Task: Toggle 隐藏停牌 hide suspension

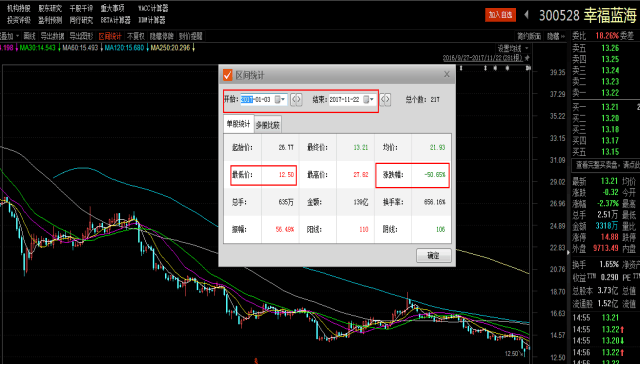Action: click(x=161, y=36)
